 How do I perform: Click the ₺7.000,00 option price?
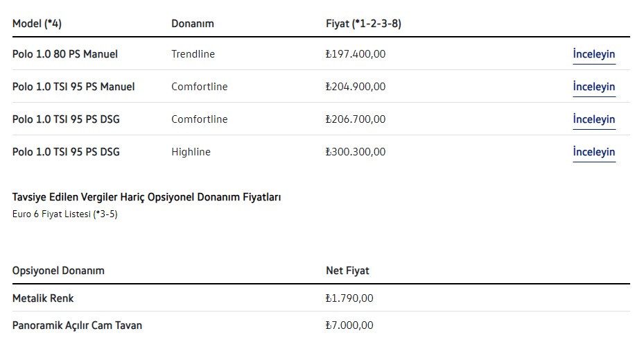click(349, 325)
